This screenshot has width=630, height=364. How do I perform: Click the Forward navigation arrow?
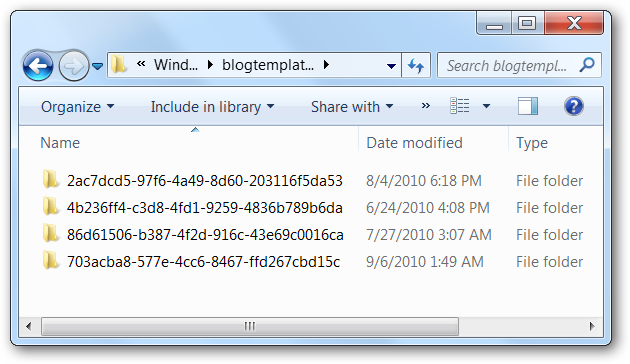74,65
